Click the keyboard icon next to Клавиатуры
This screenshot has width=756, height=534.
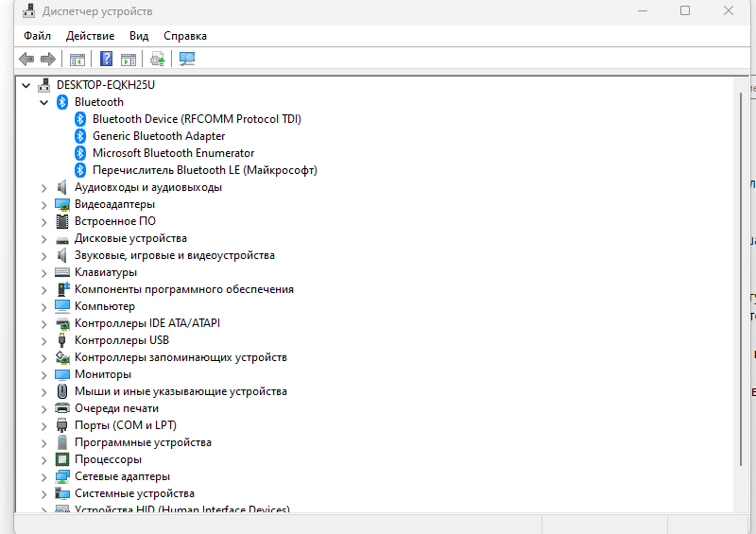click(x=62, y=272)
